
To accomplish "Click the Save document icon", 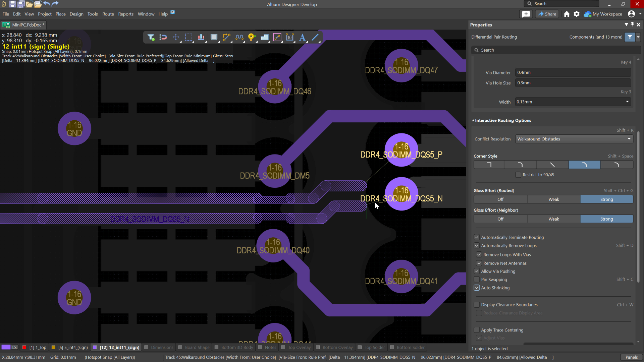I will [x=12, y=4].
